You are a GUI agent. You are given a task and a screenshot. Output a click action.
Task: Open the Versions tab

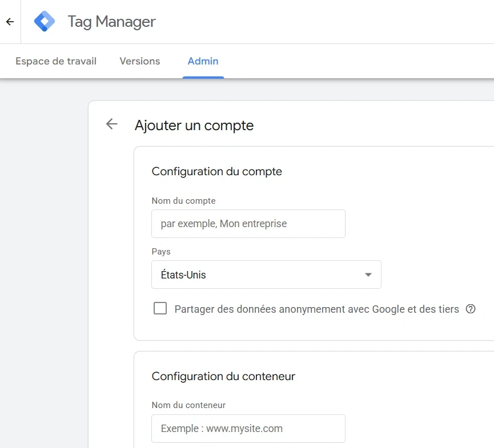[139, 61]
